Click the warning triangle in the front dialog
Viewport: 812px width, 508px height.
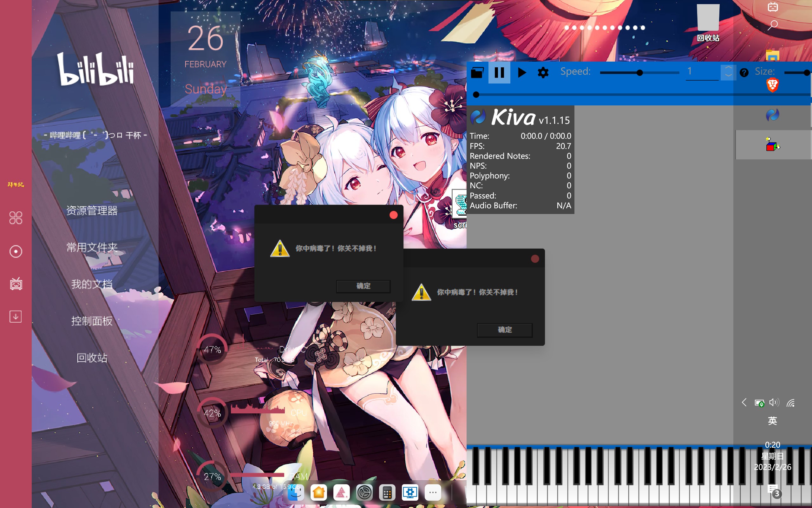click(x=280, y=249)
